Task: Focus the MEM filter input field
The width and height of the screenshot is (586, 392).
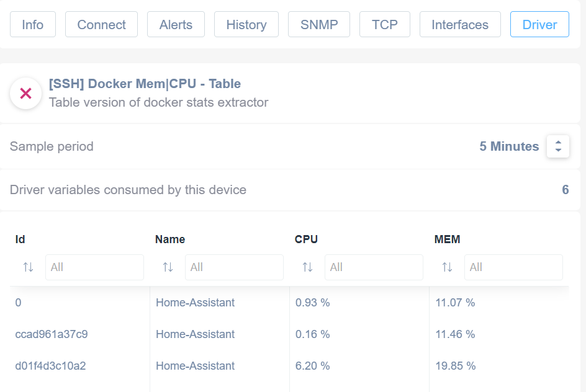Action: click(513, 267)
